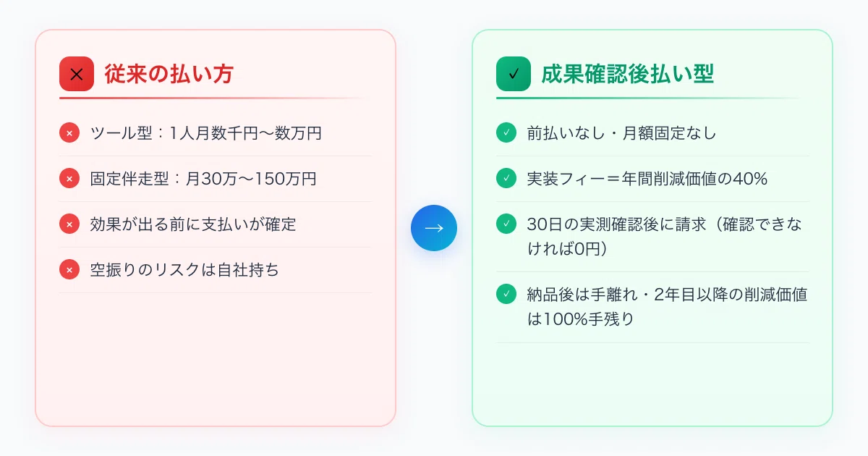Click the text 前払いなし・月額固定なし
The image size is (868, 456).
click(621, 133)
